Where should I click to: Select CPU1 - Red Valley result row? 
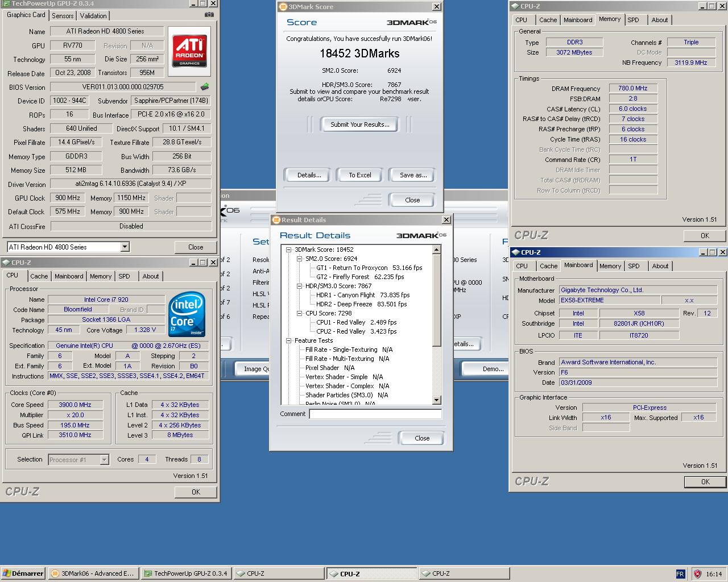(x=357, y=322)
